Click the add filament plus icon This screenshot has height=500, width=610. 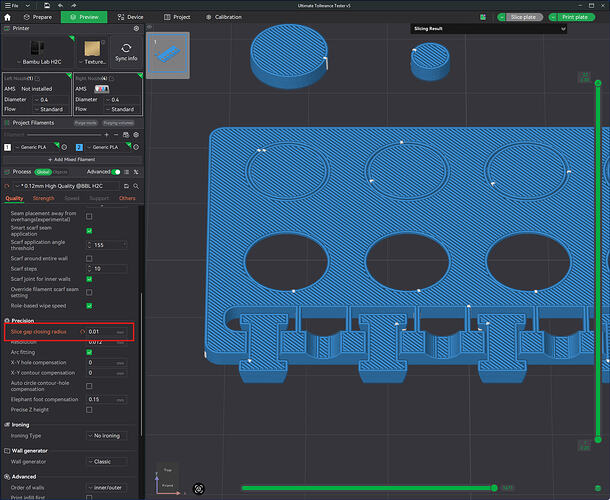(107, 135)
